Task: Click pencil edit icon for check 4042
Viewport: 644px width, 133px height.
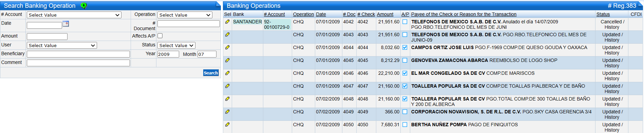Action: tap(227, 22)
